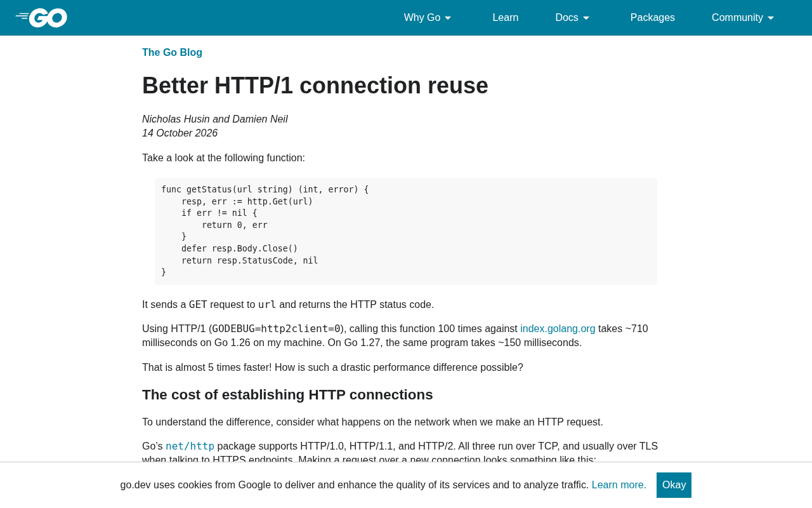The height and width of the screenshot is (508, 812).
Task: Open the Packages menu item
Action: pos(653,18)
